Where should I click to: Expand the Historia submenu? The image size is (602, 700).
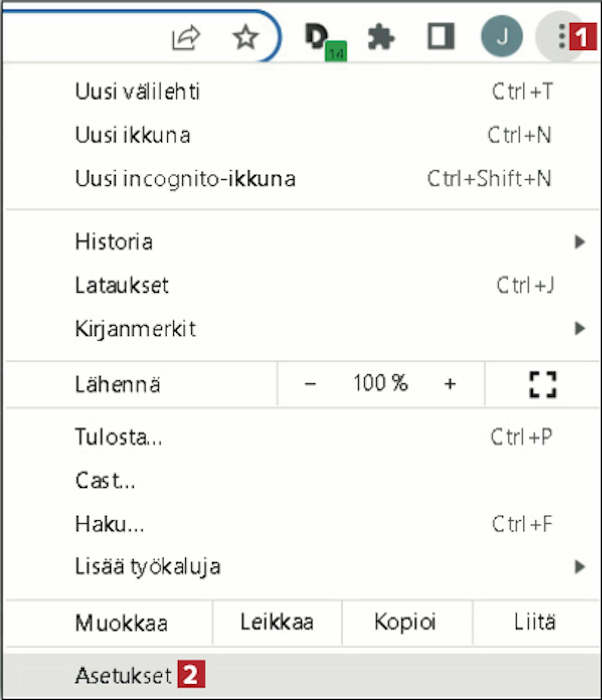coord(303,242)
